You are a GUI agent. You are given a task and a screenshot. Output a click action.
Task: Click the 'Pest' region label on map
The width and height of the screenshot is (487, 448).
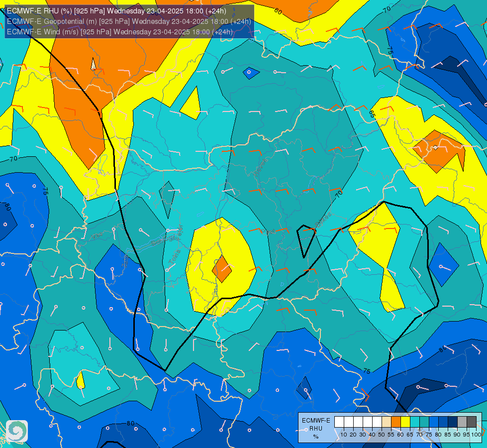268,231
